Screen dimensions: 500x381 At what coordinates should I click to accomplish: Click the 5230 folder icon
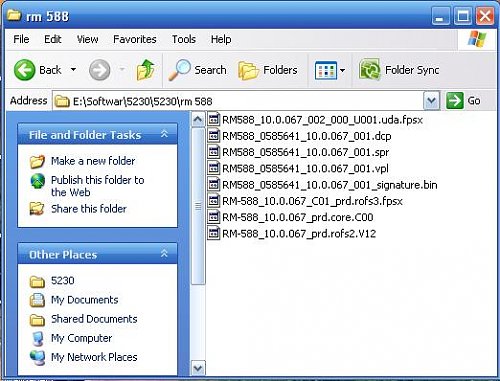pyautogui.click(x=37, y=281)
